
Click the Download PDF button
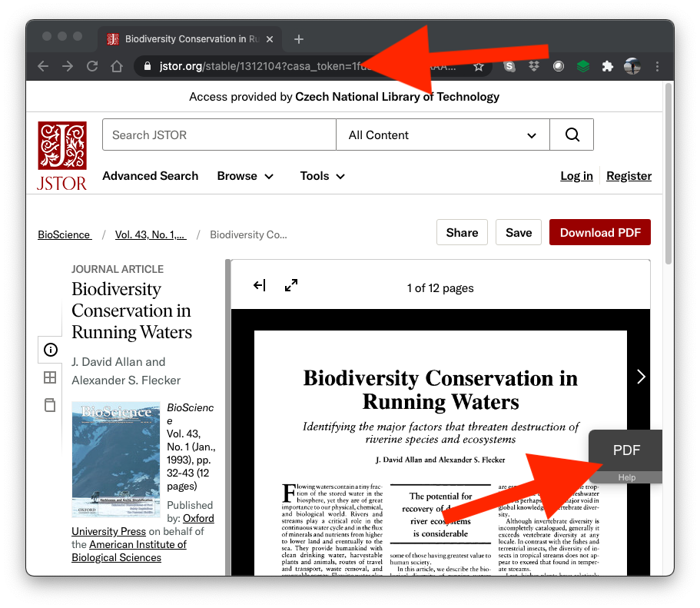(600, 232)
